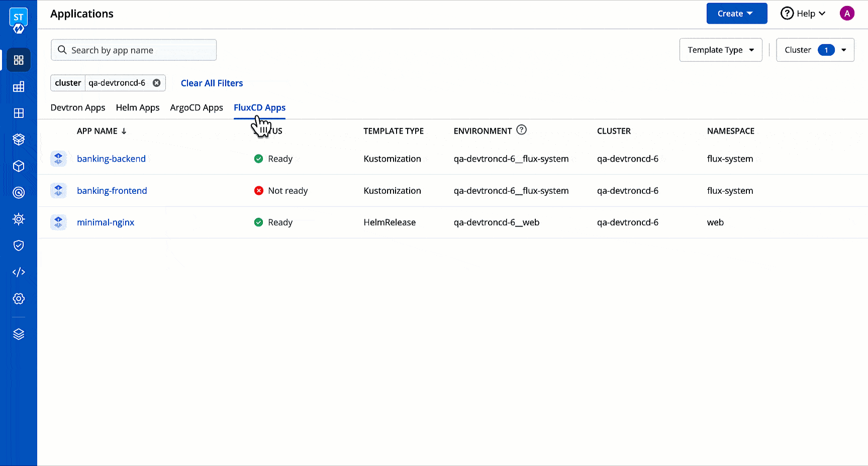Switch to the Helm Apps tab
The image size is (868, 466).
[x=138, y=107]
